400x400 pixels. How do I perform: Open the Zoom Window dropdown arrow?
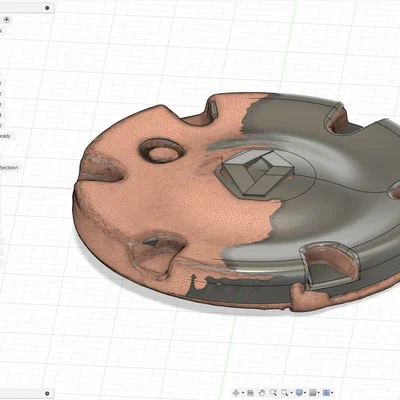pyautogui.click(x=291, y=393)
